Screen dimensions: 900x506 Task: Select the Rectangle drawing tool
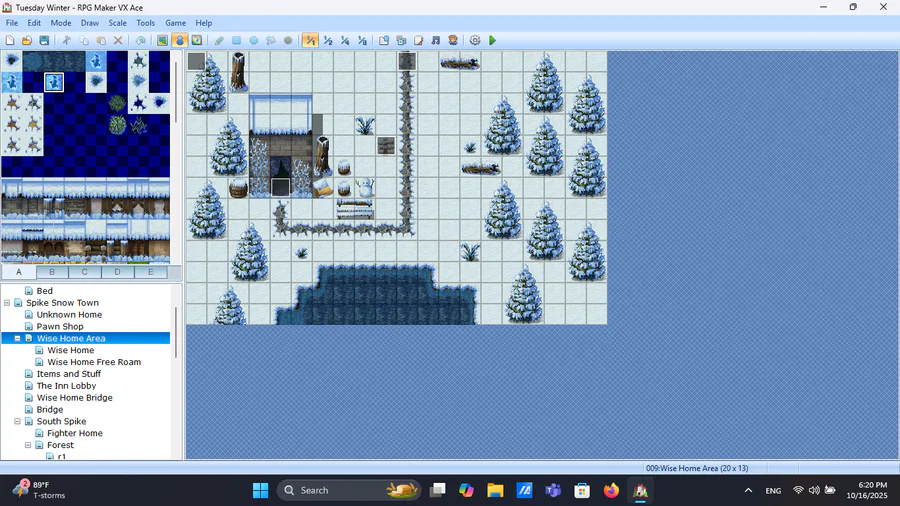pyautogui.click(x=236, y=40)
